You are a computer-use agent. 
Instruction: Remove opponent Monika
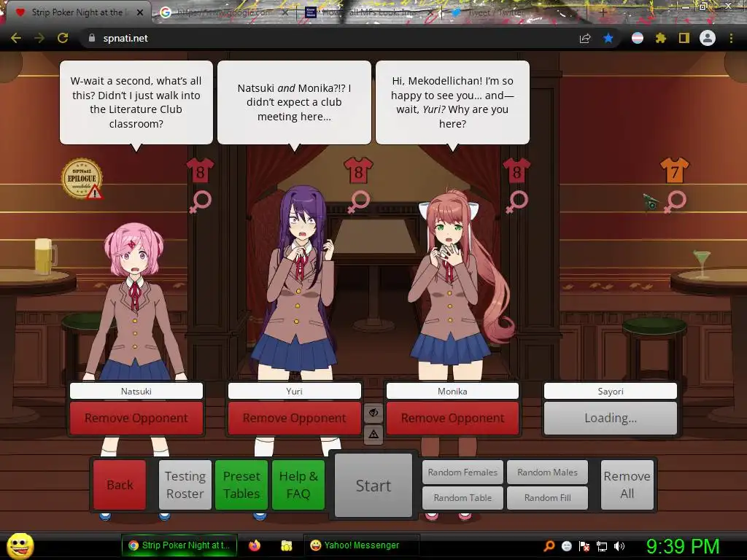452,418
